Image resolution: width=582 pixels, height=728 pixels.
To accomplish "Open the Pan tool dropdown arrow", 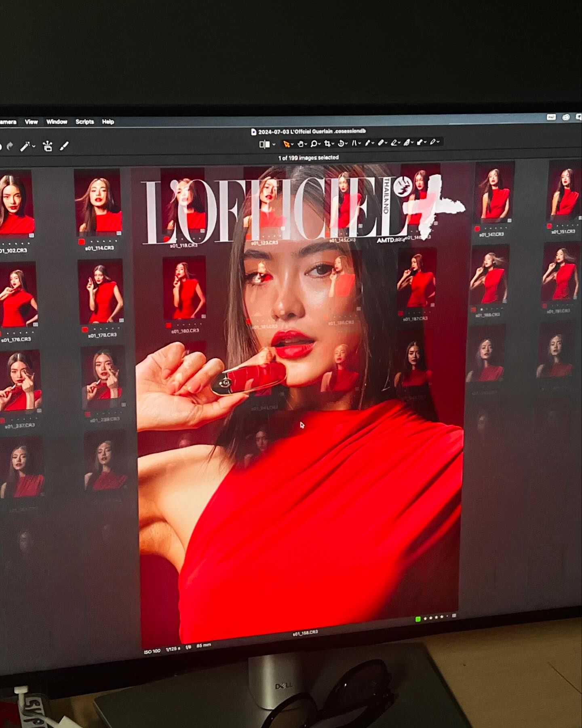I will 306,144.
